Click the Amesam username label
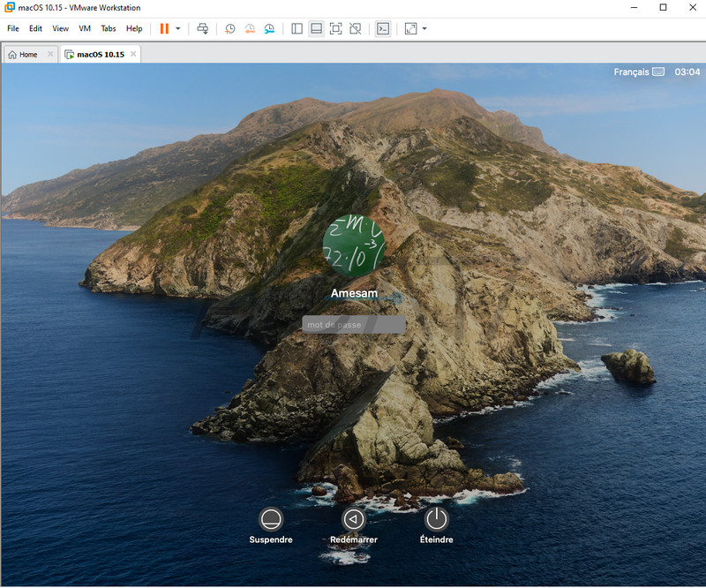Screen dimensions: 706x588 point(354,293)
